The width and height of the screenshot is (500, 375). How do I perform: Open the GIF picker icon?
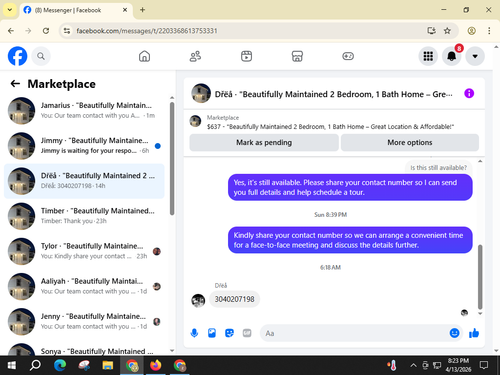point(247,333)
